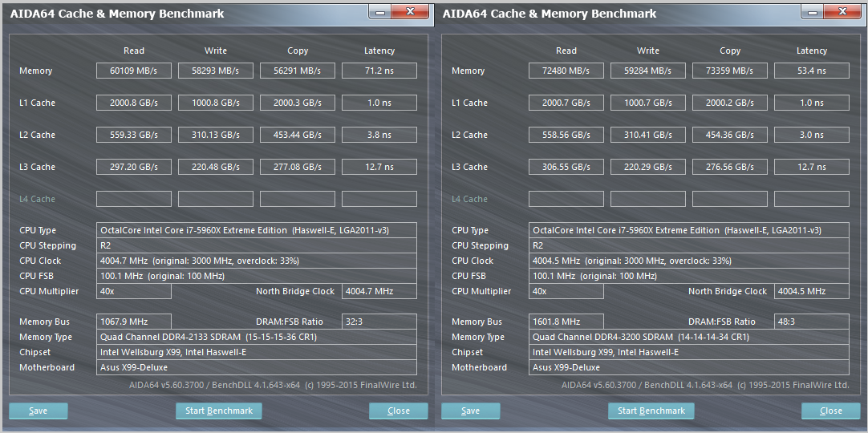Click L1 Cache read 2000.7 GB/s

click(566, 103)
